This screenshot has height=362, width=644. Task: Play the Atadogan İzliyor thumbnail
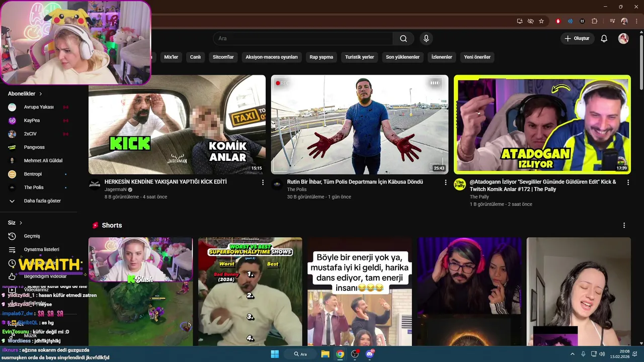pyautogui.click(x=542, y=125)
